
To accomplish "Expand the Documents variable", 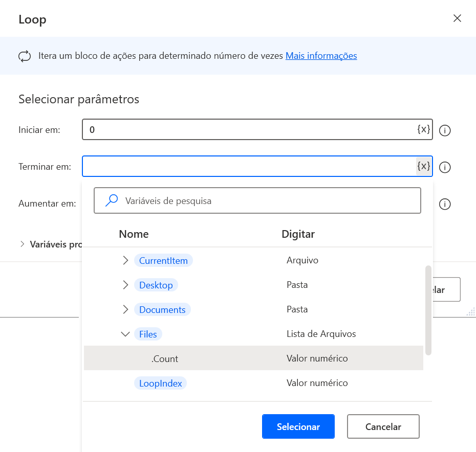I will [x=125, y=309].
